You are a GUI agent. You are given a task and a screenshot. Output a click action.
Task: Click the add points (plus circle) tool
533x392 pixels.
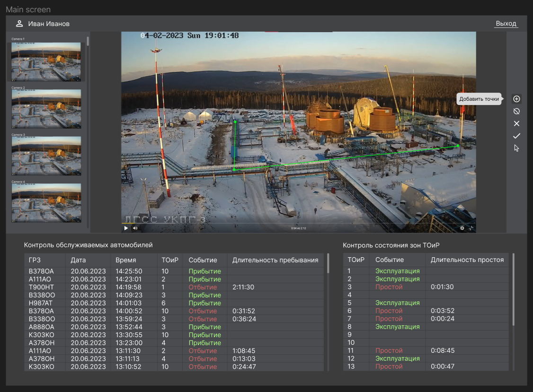pos(516,99)
